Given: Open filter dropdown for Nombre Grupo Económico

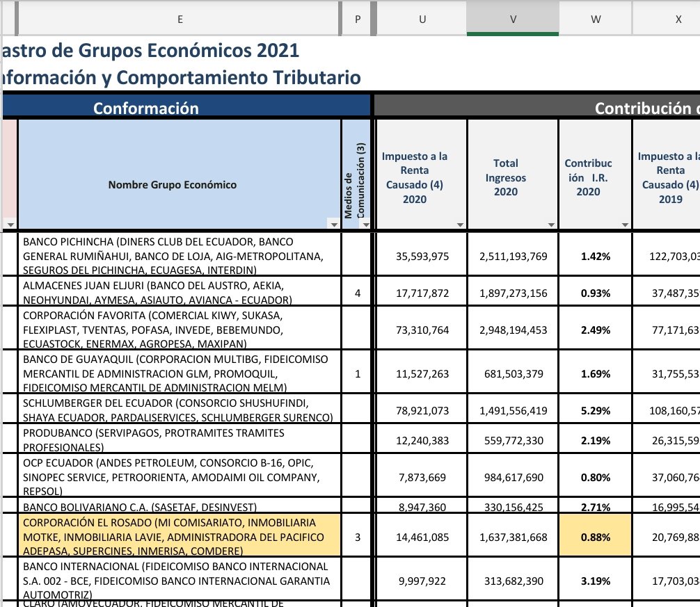Looking at the screenshot, I should coord(333,225).
